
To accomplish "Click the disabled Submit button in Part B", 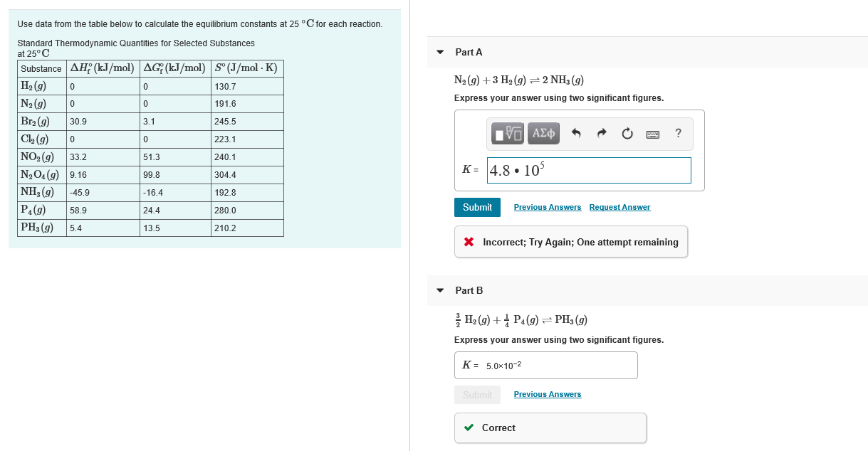I will click(477, 394).
